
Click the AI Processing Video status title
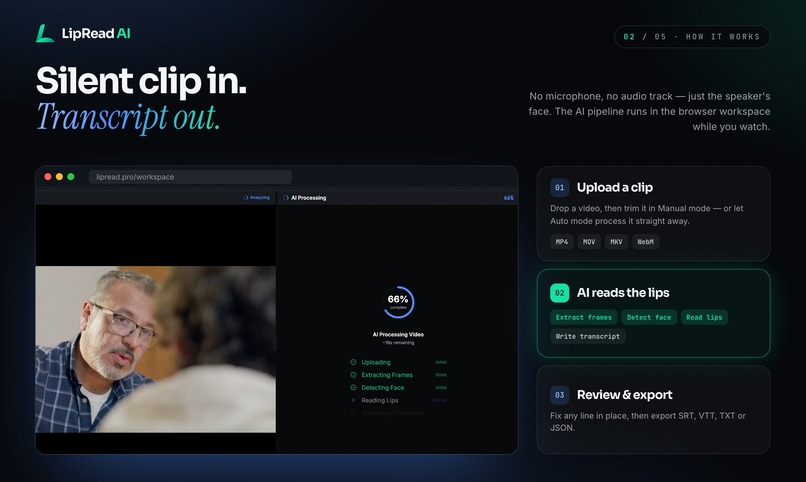[398, 335]
